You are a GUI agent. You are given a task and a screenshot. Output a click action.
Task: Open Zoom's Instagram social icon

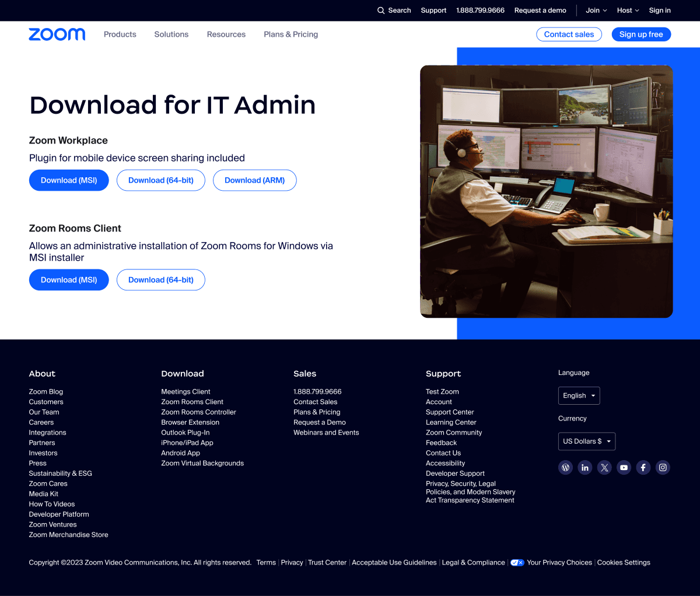[663, 468]
